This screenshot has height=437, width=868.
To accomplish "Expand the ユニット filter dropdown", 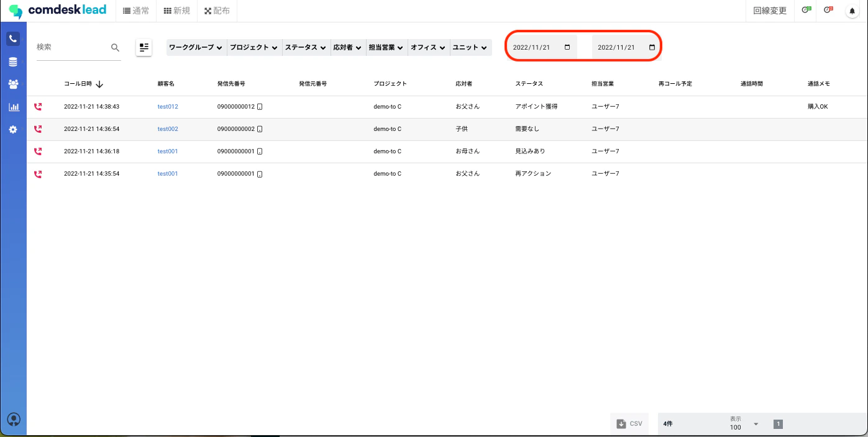I will coord(470,48).
